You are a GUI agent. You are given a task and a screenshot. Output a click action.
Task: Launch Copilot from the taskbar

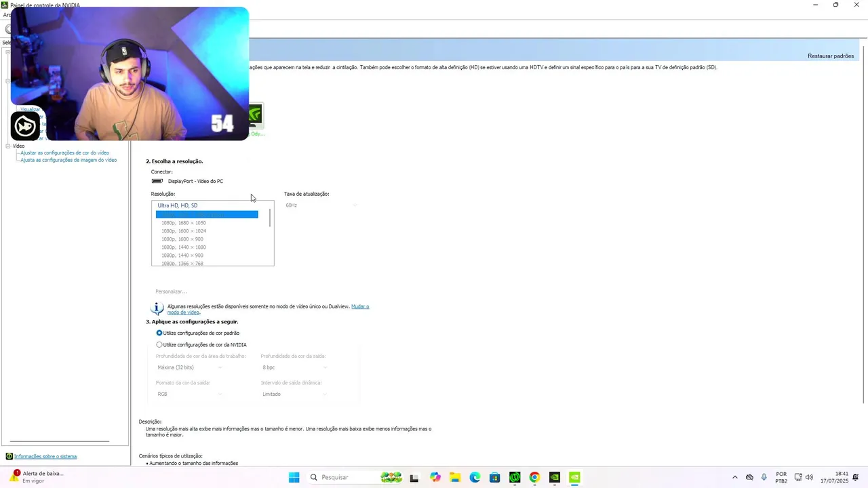(435, 477)
